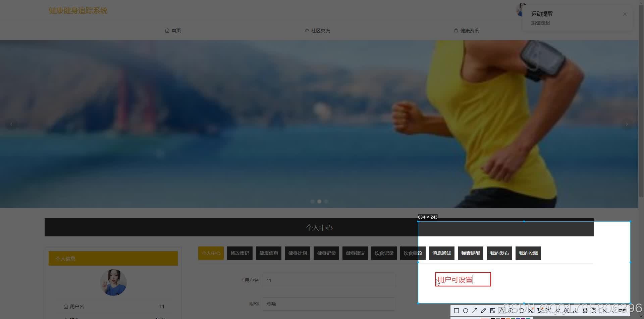Switch to the 个人中心 tab
The height and width of the screenshot is (319, 644).
coord(211,253)
